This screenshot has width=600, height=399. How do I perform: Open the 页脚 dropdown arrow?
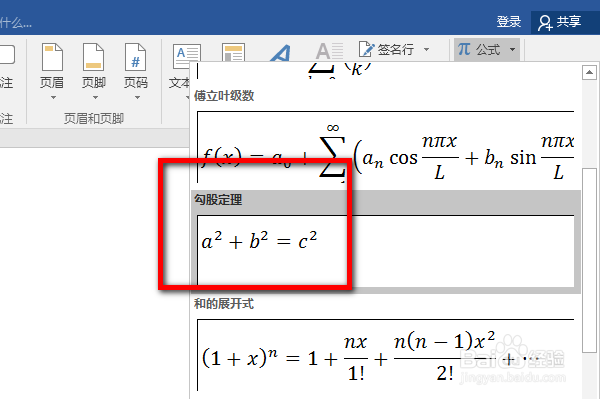[x=95, y=98]
